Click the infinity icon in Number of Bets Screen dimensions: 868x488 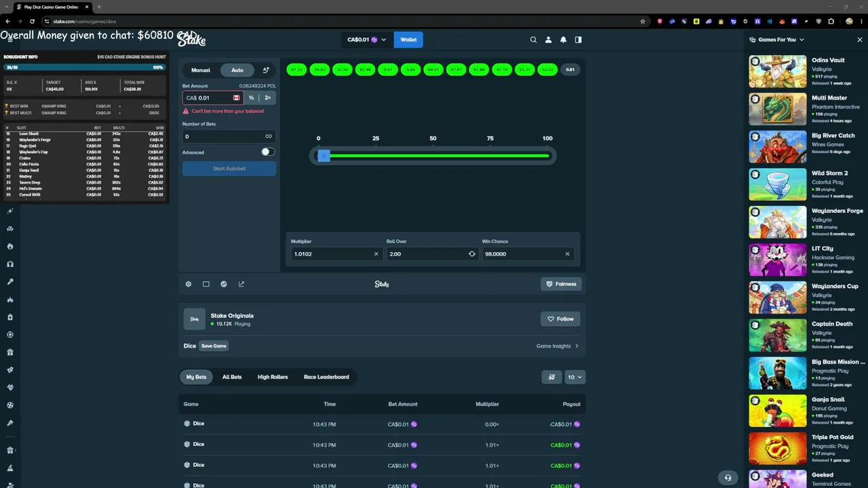point(269,136)
